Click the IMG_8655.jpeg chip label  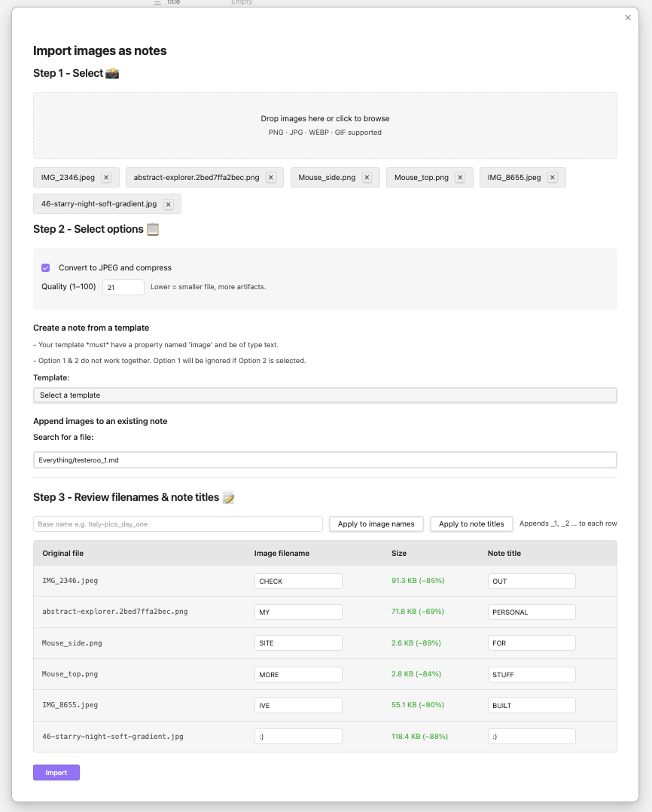coord(513,177)
